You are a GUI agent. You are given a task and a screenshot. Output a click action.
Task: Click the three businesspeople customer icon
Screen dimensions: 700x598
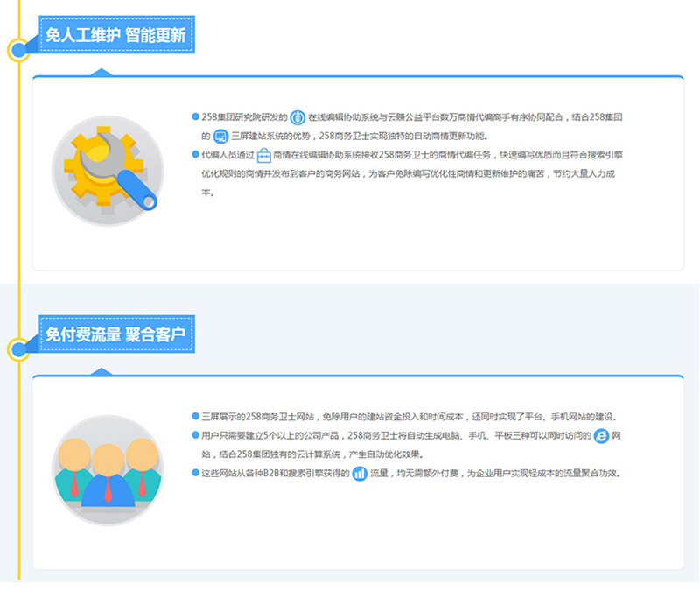click(108, 470)
